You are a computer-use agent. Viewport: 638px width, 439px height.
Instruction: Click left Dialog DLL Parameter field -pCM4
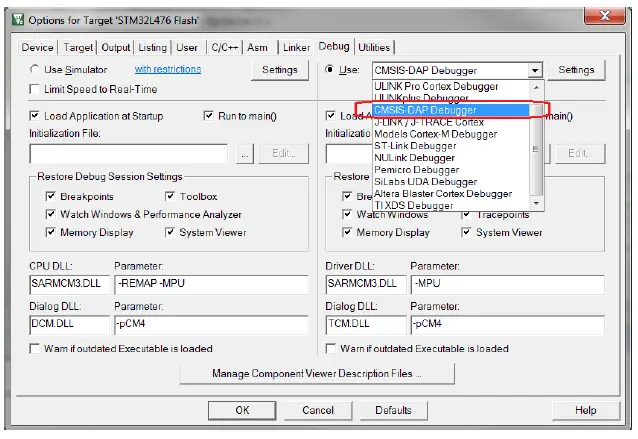coord(212,324)
